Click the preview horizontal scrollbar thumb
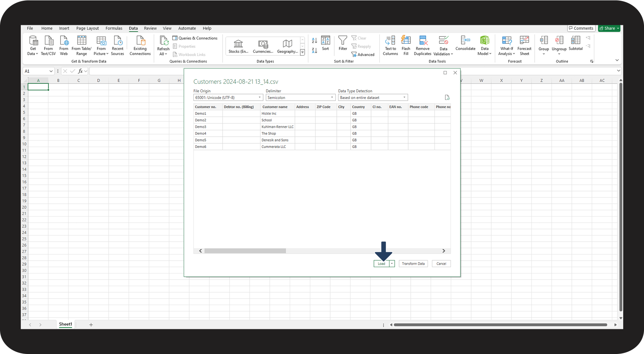 pyautogui.click(x=245, y=251)
